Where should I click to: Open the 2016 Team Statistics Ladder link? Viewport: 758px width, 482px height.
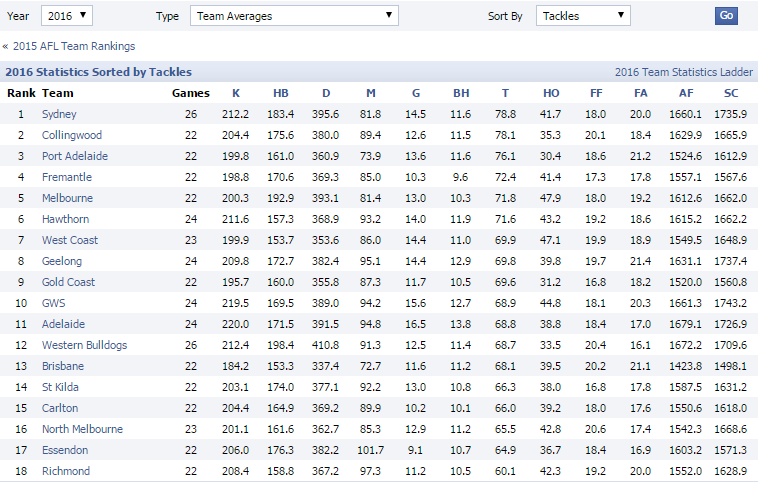click(x=684, y=73)
